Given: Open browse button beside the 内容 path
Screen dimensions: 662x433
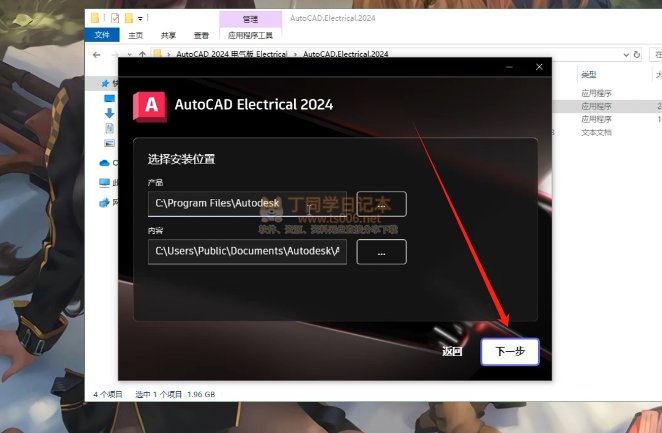Looking at the screenshot, I should (382, 252).
